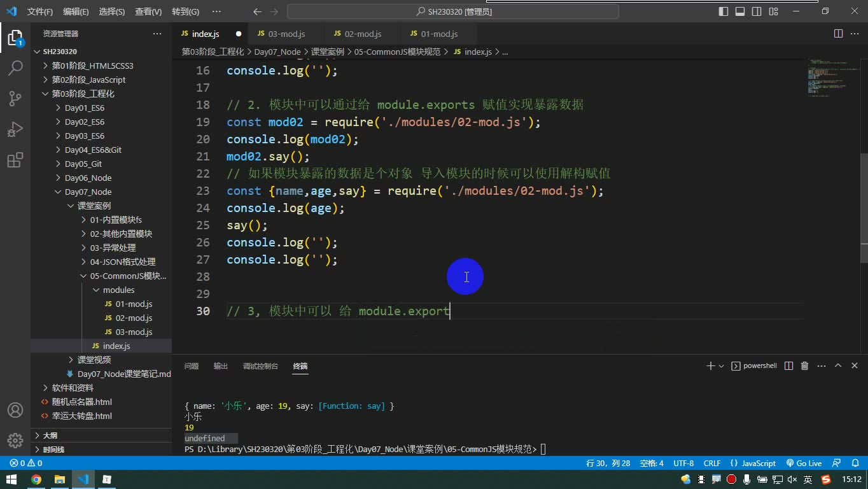The width and height of the screenshot is (868, 489).
Task: Open Run and Debug view
Action: (15, 129)
